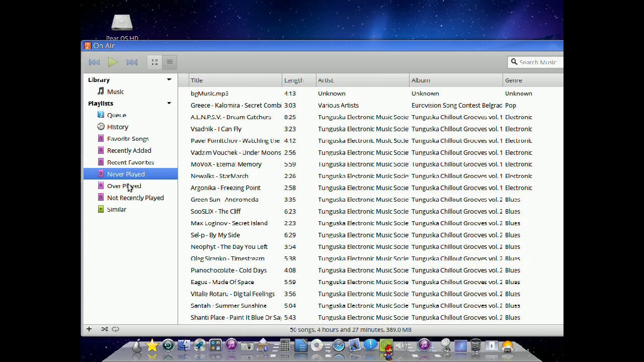Open the Over Played smart playlist

(x=124, y=186)
